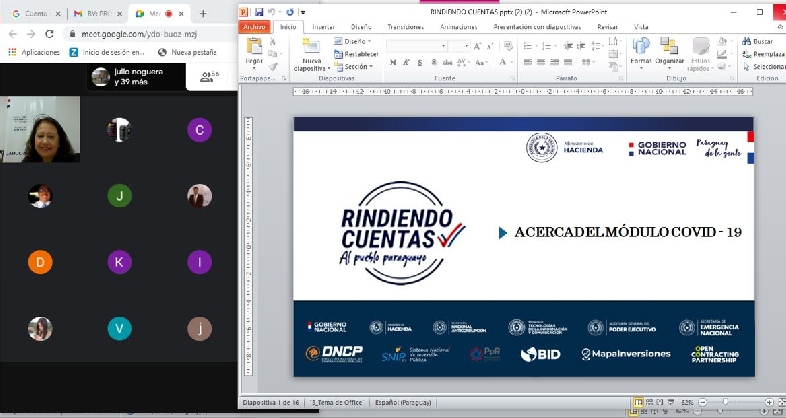Viewport: 786px width, 418px height.
Task: Toggle underline (S) formatting
Action: [x=420, y=62]
